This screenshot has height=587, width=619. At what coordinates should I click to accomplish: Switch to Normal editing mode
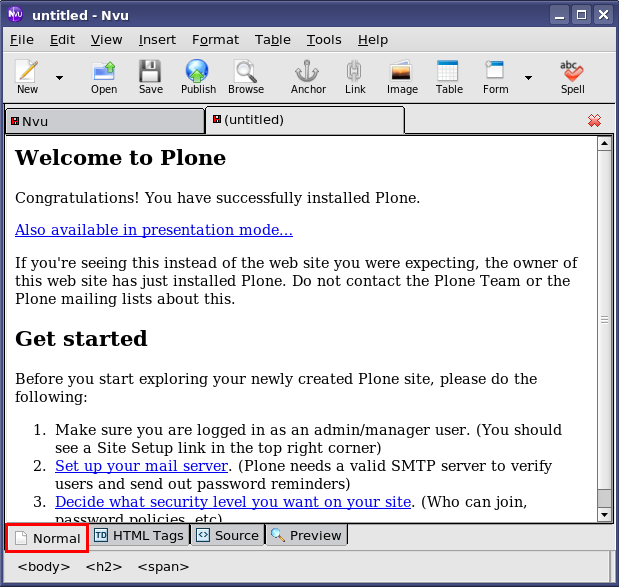point(47,538)
